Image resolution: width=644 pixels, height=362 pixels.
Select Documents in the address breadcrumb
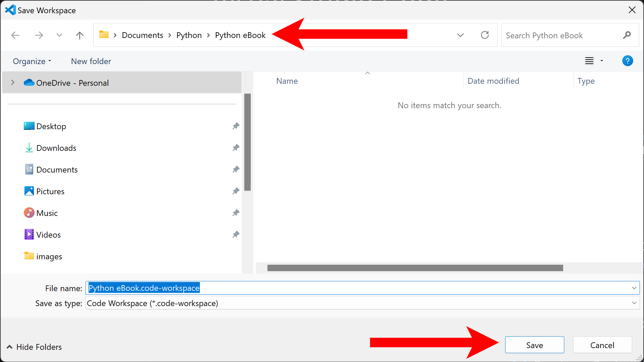[143, 35]
